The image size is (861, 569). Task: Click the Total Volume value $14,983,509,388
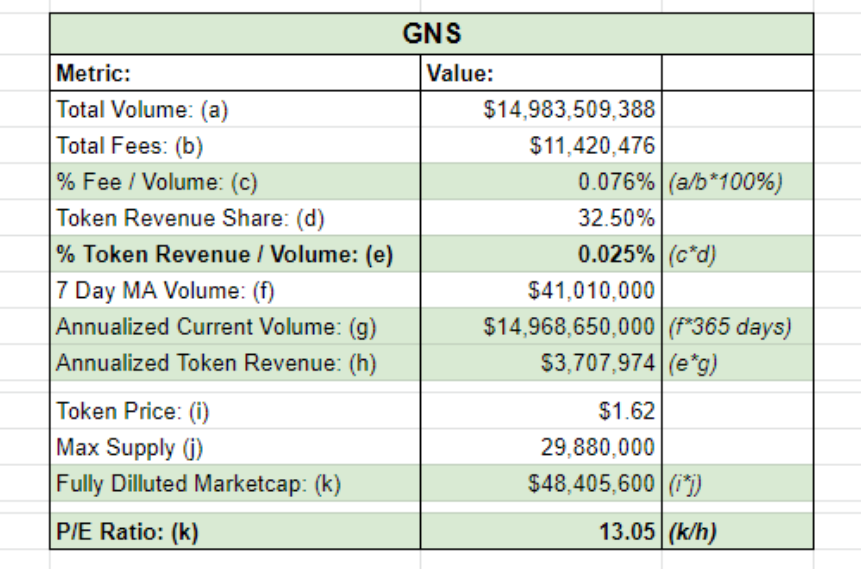568,109
